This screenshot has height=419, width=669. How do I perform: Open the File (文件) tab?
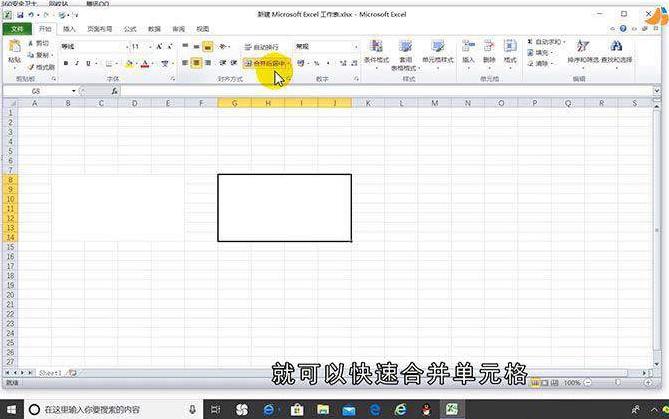click(x=17, y=29)
